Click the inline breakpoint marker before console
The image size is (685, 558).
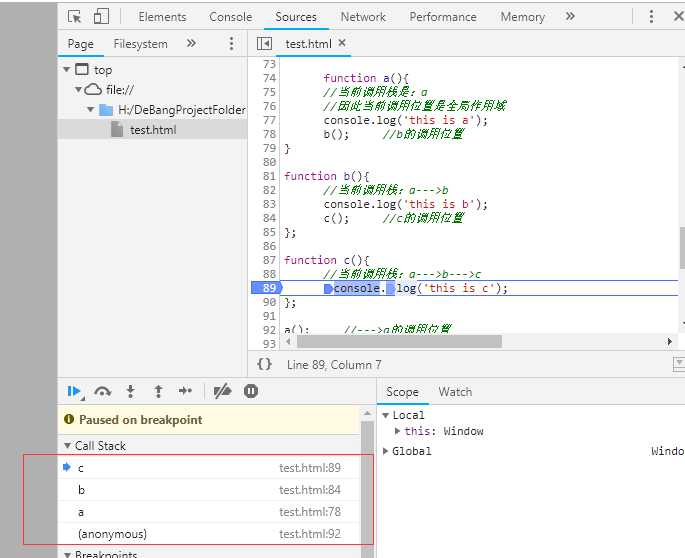[328, 288]
